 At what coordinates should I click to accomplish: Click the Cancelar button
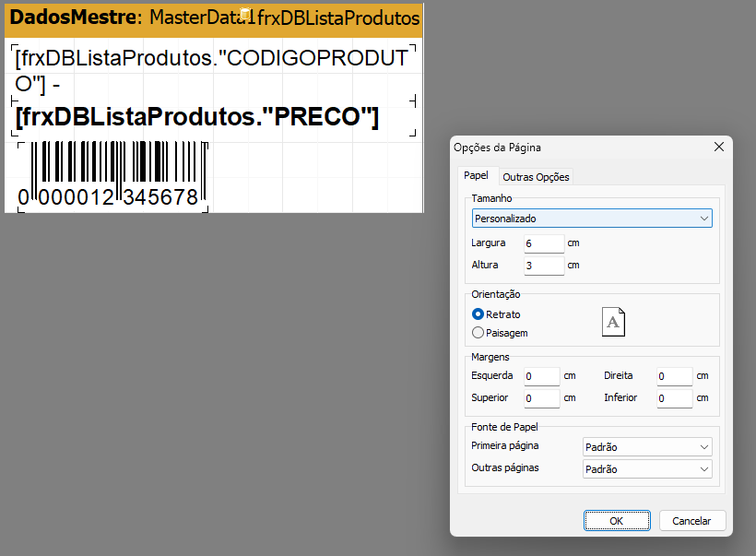691,521
